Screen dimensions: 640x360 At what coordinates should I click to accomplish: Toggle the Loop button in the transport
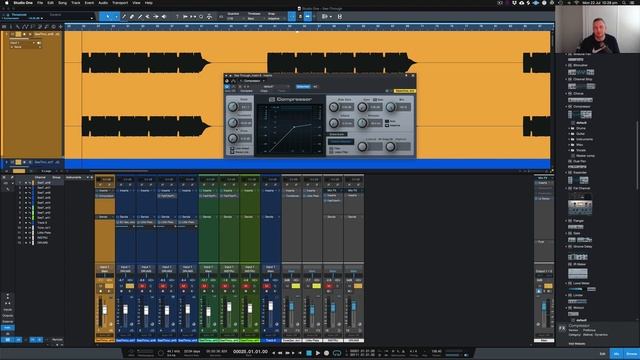pos(337,353)
